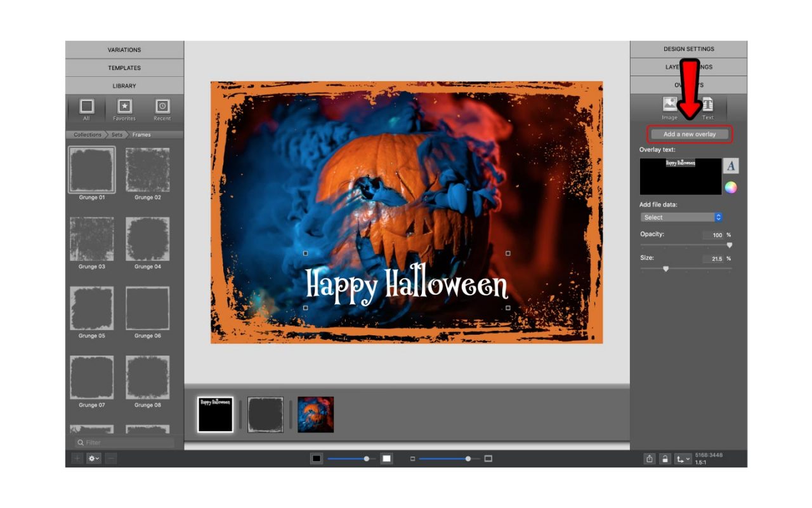Select the pumpkin photo thumbnail at the bottom
This screenshot has width=812, height=508.
[315, 413]
